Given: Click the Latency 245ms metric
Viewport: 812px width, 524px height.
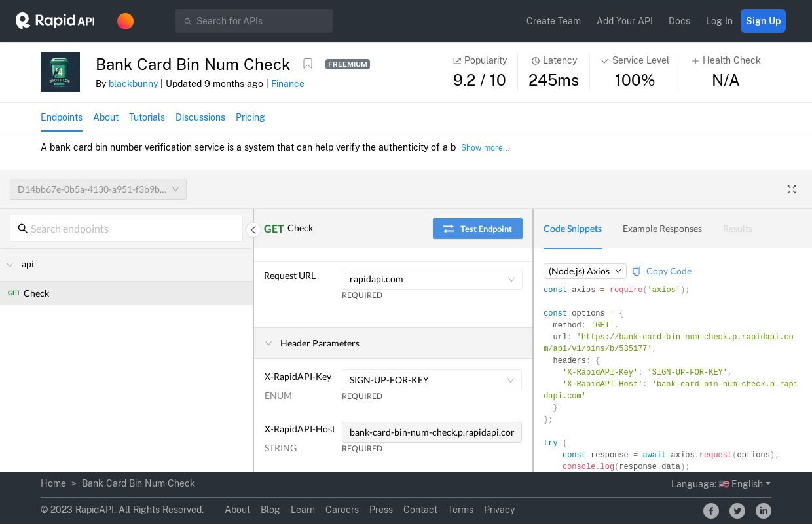Looking at the screenshot, I should point(554,72).
